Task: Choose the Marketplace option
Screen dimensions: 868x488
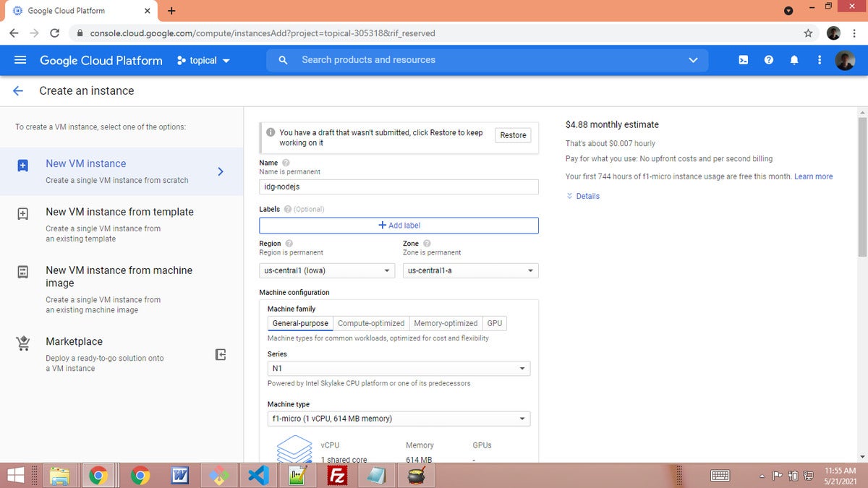Action: pyautogui.click(x=122, y=354)
